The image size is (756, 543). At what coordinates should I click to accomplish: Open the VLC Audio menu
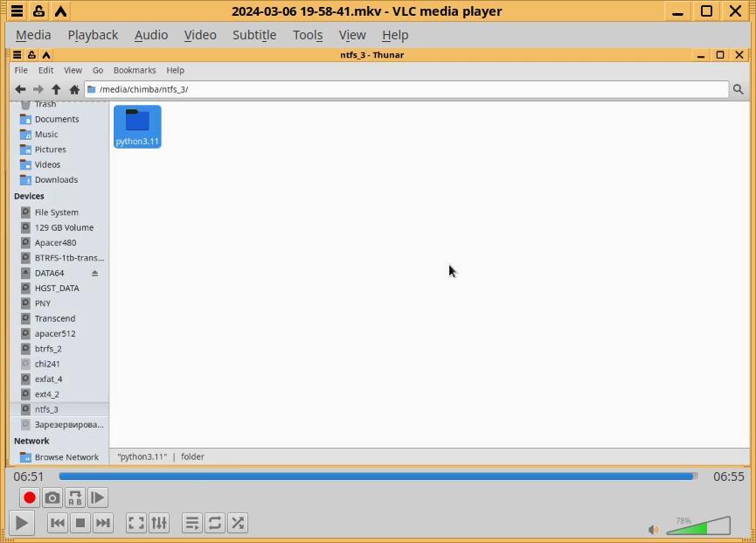pos(151,35)
